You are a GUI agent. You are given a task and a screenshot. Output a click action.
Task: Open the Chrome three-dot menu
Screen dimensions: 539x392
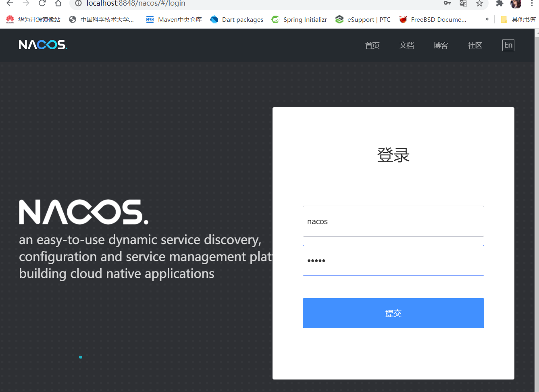coord(532,3)
